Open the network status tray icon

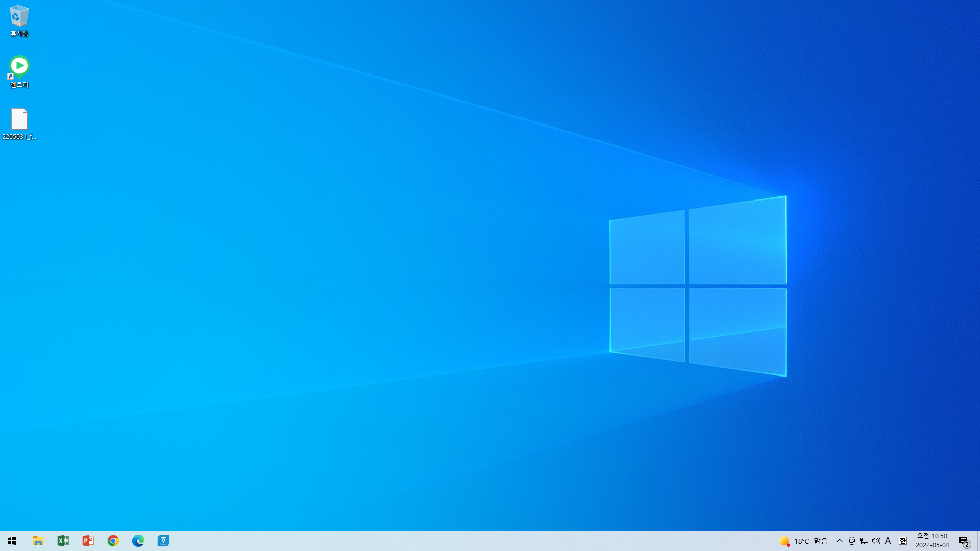pos(864,541)
